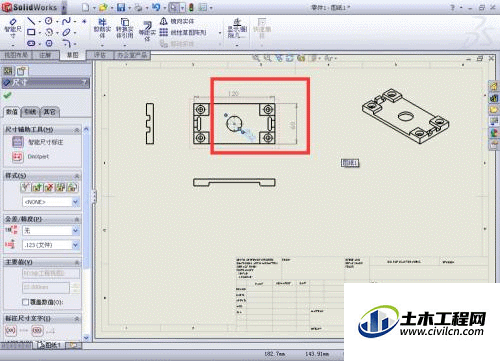
Task: Click the Display/Delete Relations tool
Action: pos(237,28)
